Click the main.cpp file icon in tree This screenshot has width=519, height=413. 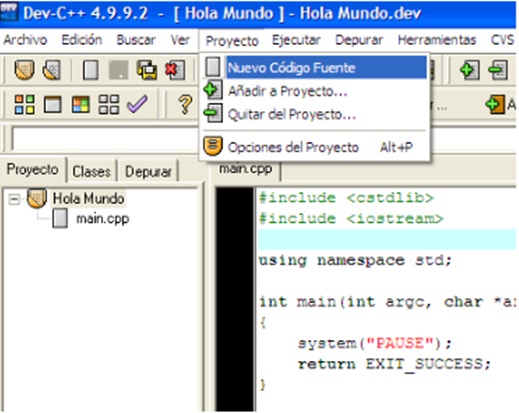(60, 219)
